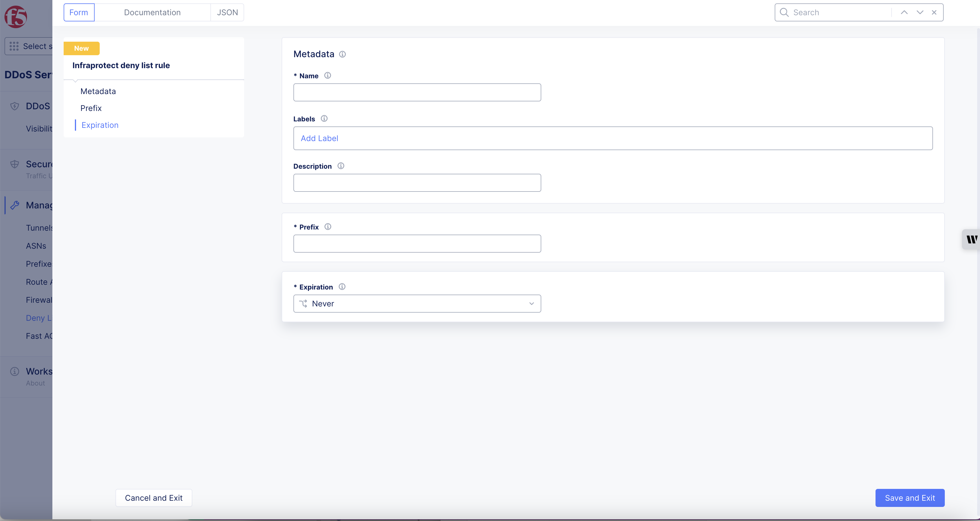Viewport: 980px width, 521px height.
Task: Switch to the JSON tab
Action: click(227, 13)
